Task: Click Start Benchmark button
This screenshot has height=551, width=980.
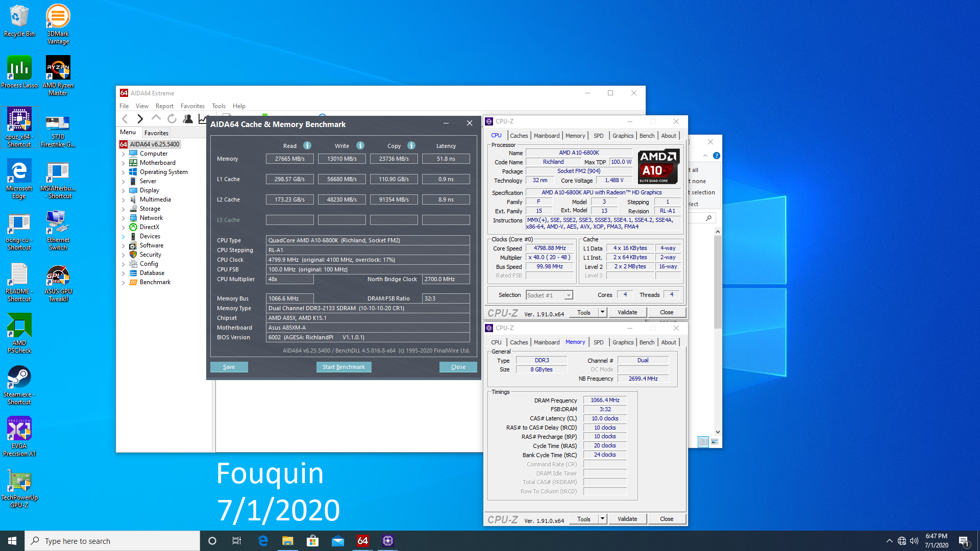Action: point(344,367)
